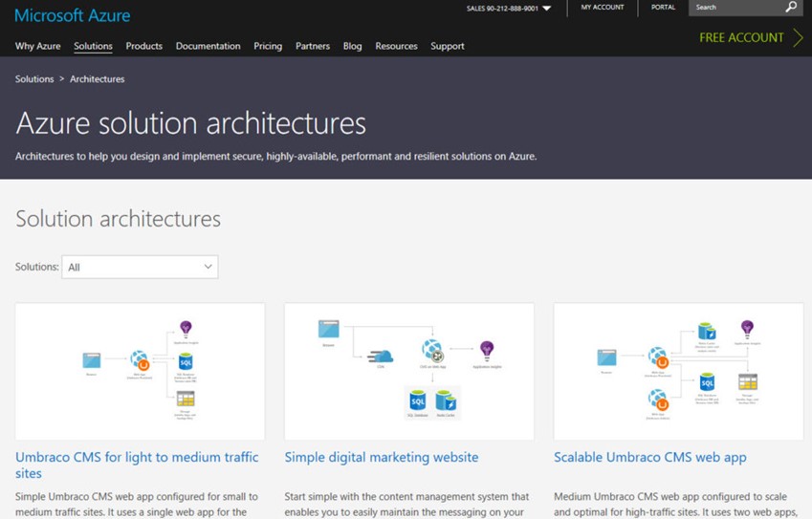Screen dimensions: 812x519
Task: Click the digital marketing website diagram thumbnail
Action: (x=409, y=372)
